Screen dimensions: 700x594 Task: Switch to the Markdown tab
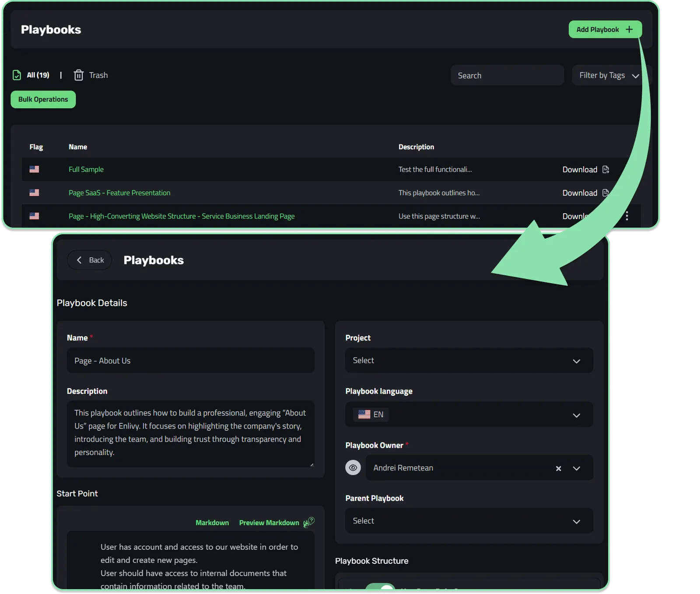pyautogui.click(x=212, y=523)
